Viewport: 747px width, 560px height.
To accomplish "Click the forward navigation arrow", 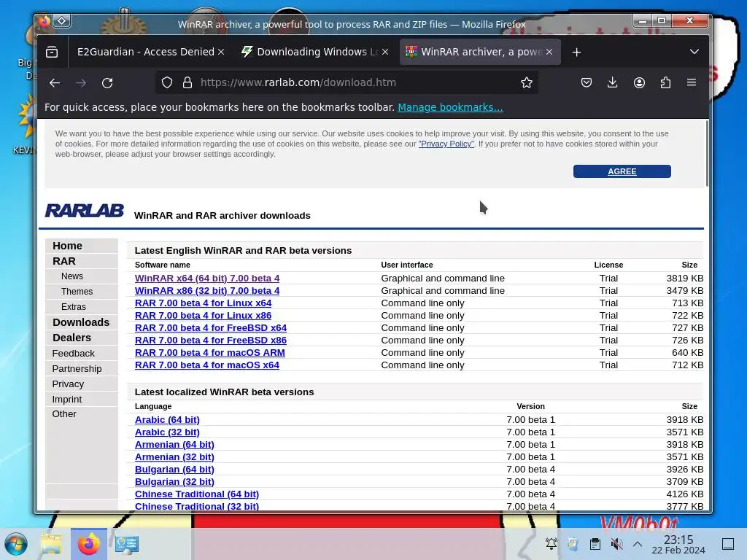I will tap(81, 83).
